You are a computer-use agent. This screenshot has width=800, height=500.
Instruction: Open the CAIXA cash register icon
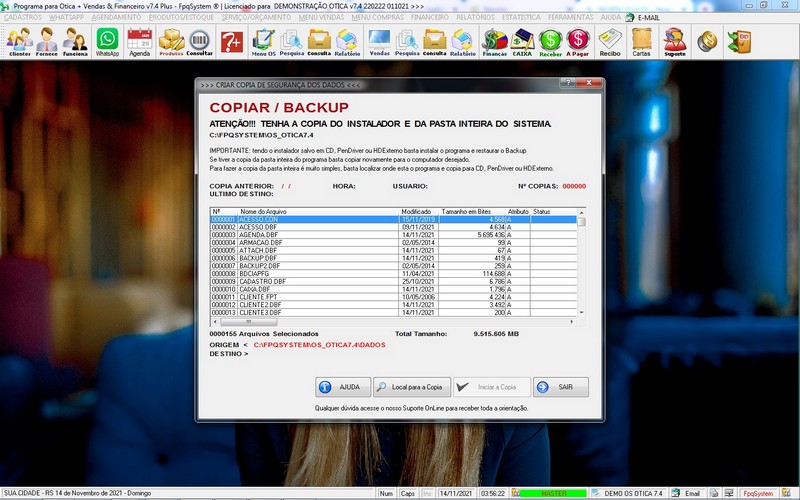(x=522, y=42)
